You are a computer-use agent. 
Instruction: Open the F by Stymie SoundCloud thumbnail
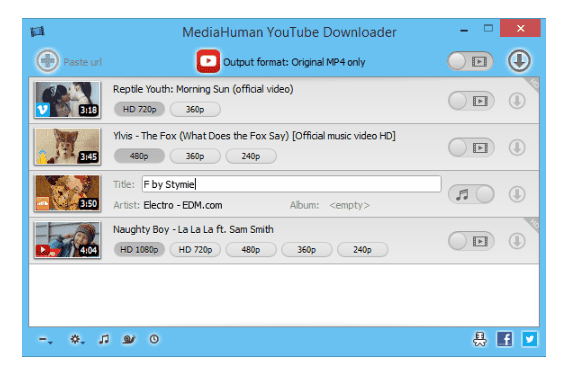pyautogui.click(x=67, y=193)
